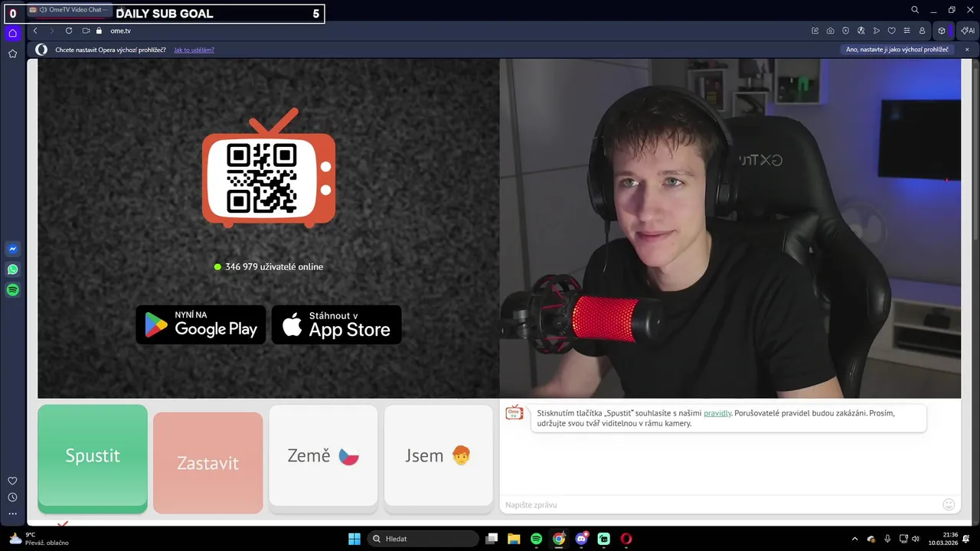Click the Google Play download badge
This screenshot has width=980, height=551.
[201, 324]
